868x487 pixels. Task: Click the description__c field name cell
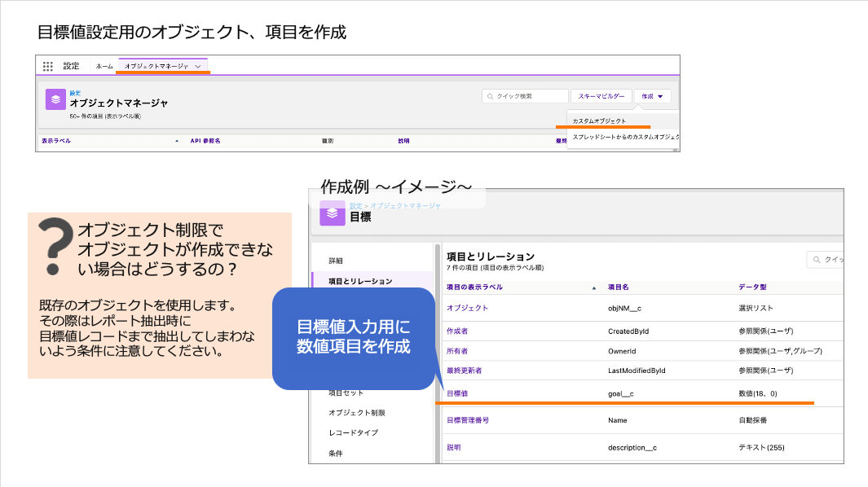coord(632,448)
